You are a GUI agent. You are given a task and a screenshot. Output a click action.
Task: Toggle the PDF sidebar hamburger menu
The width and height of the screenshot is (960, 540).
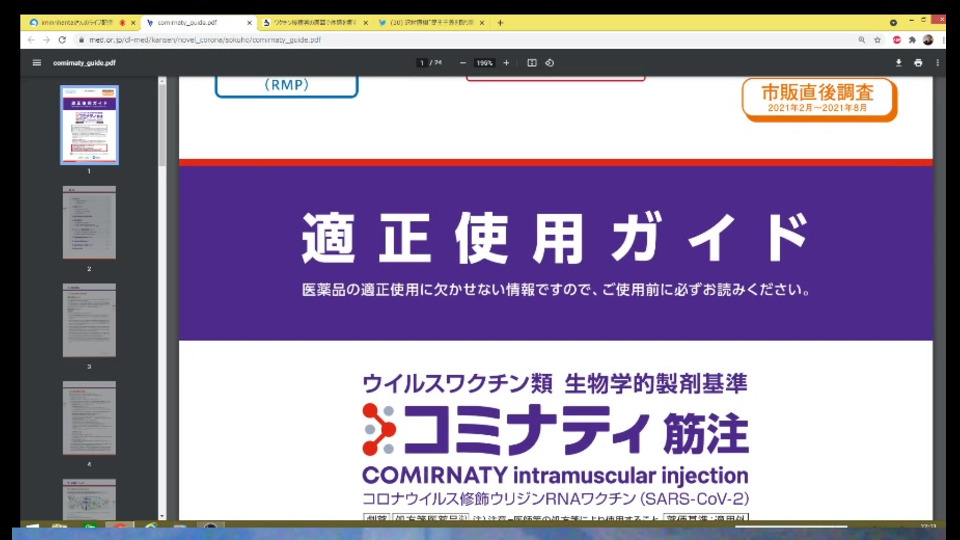tap(37, 62)
